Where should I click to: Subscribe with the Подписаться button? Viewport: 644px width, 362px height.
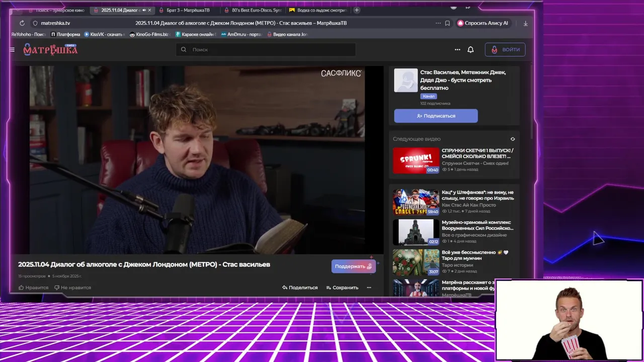(436, 116)
